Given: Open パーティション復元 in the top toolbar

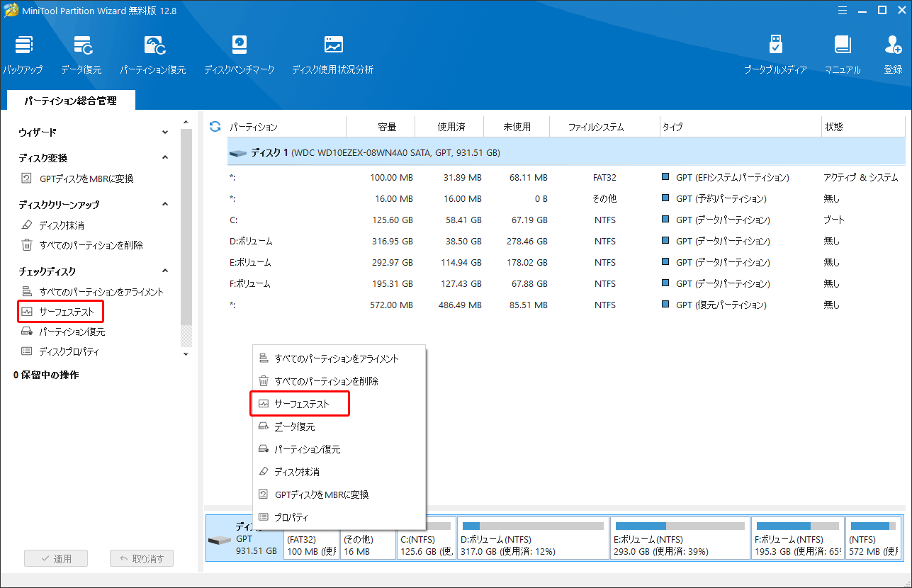Looking at the screenshot, I should point(152,55).
